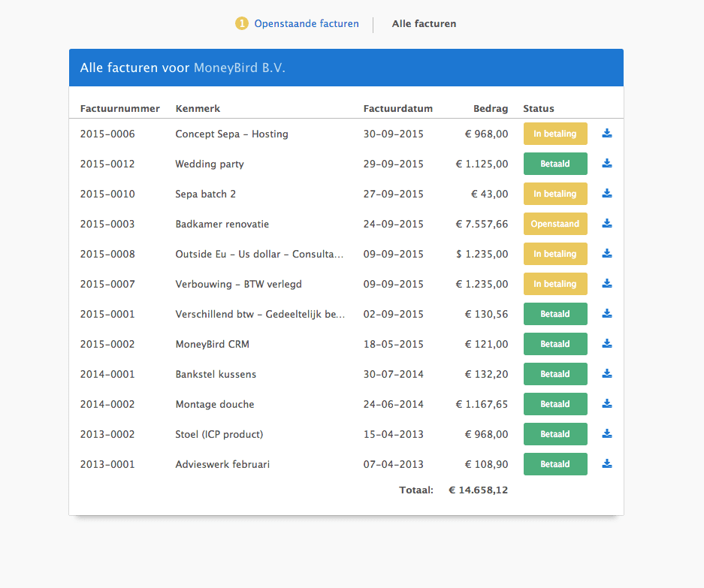Screen dimensions: 704x588
Task: Download invoice 2015-0006 PDF
Action: pyautogui.click(x=607, y=134)
